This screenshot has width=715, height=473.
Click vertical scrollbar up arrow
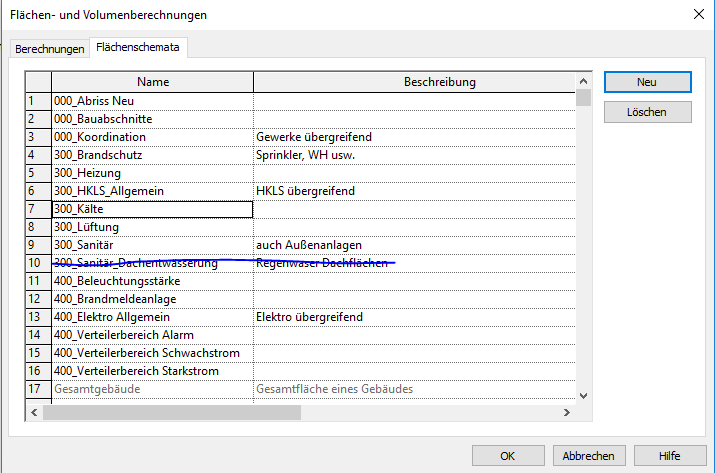(583, 81)
